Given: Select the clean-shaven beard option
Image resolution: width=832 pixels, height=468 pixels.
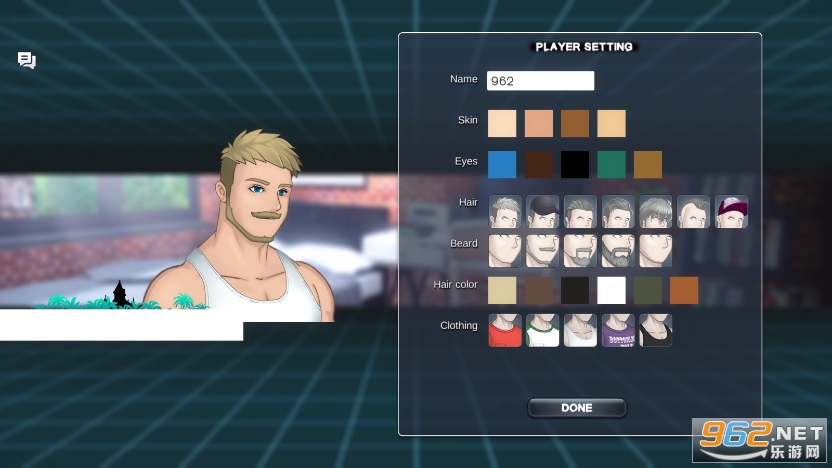Looking at the screenshot, I should point(505,250).
